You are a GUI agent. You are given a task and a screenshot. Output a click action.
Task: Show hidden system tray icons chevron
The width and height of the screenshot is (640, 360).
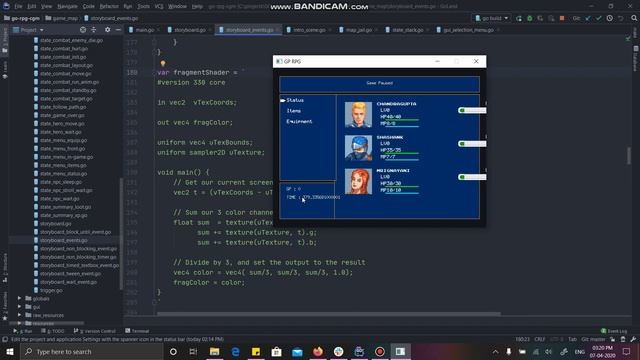pos(495,351)
